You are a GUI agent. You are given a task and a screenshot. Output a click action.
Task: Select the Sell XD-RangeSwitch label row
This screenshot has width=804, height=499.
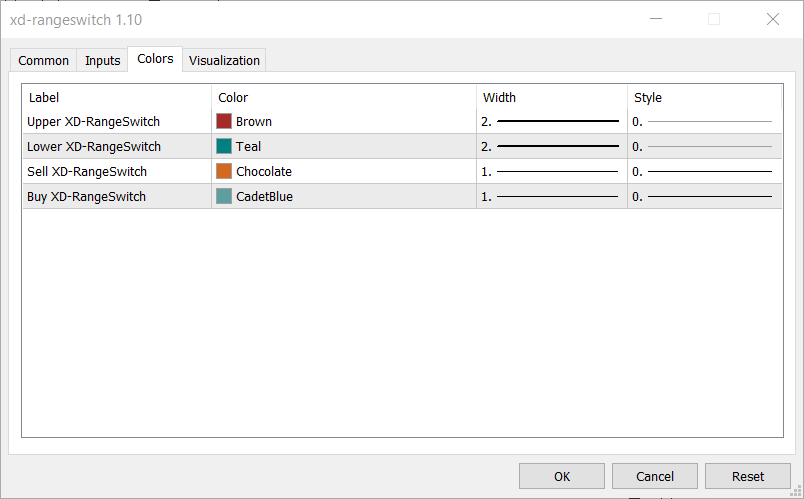point(87,171)
